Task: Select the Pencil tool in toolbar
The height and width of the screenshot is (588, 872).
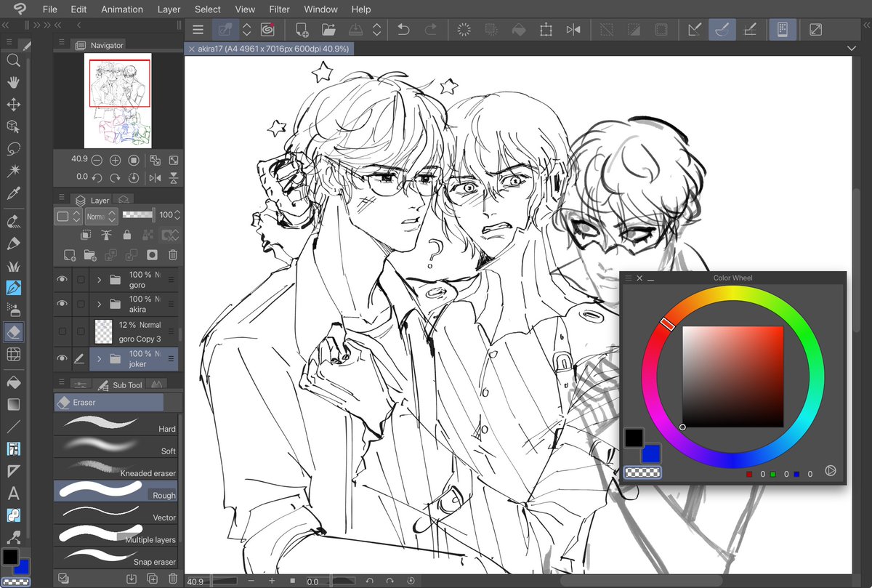Action: pos(13,243)
